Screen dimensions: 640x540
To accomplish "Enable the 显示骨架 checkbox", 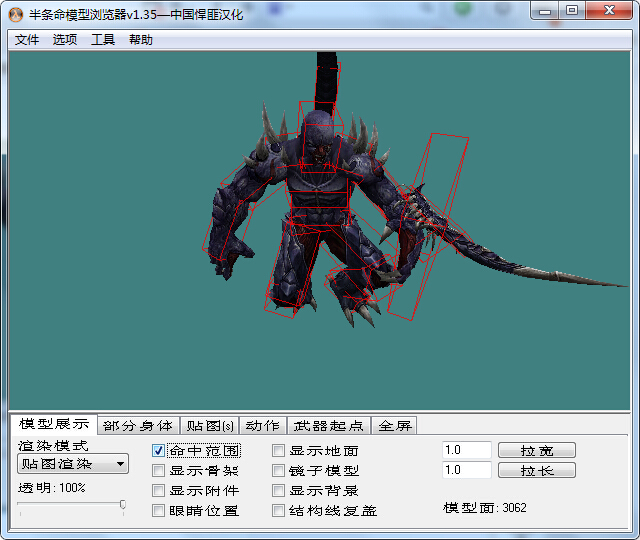I will click(x=158, y=471).
